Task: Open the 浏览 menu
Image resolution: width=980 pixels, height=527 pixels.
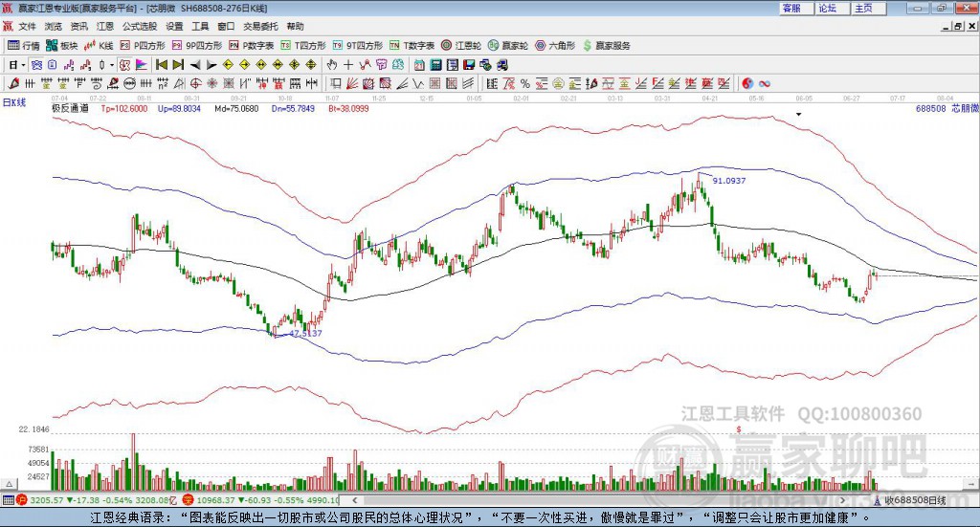Action: pyautogui.click(x=54, y=26)
